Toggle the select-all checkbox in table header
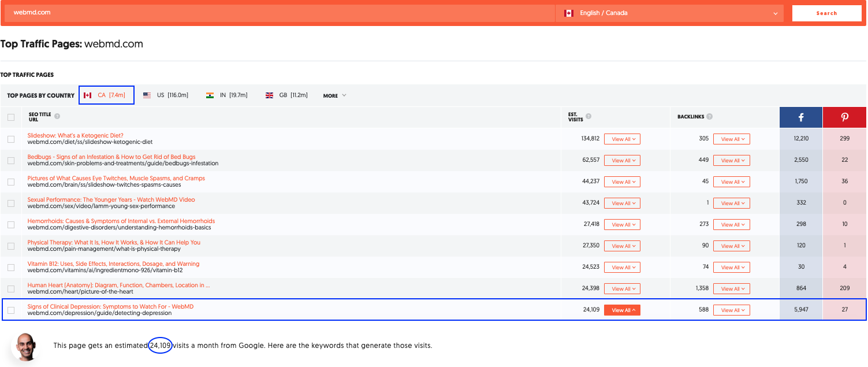The height and width of the screenshot is (367, 868). (x=11, y=117)
